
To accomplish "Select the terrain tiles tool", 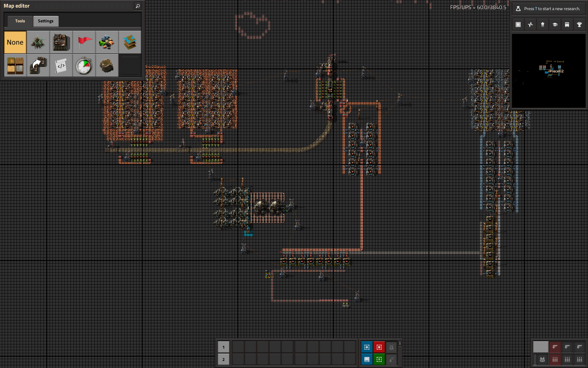I will (15, 65).
